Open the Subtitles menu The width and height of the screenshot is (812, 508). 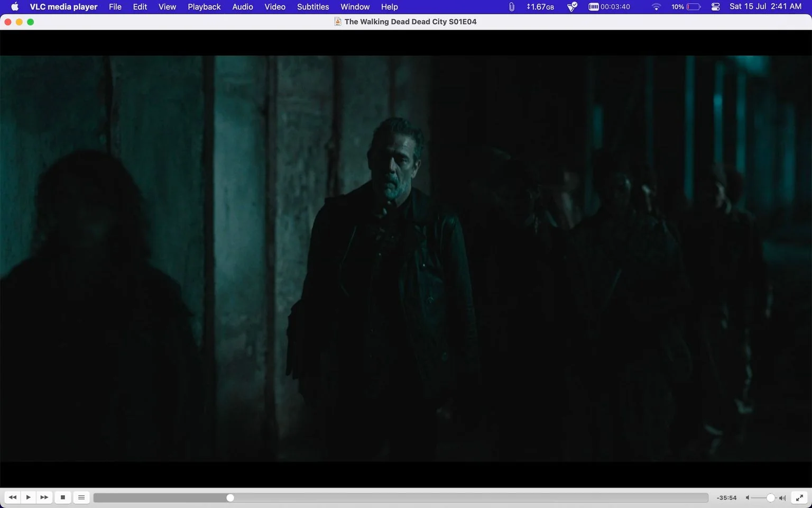(x=313, y=7)
